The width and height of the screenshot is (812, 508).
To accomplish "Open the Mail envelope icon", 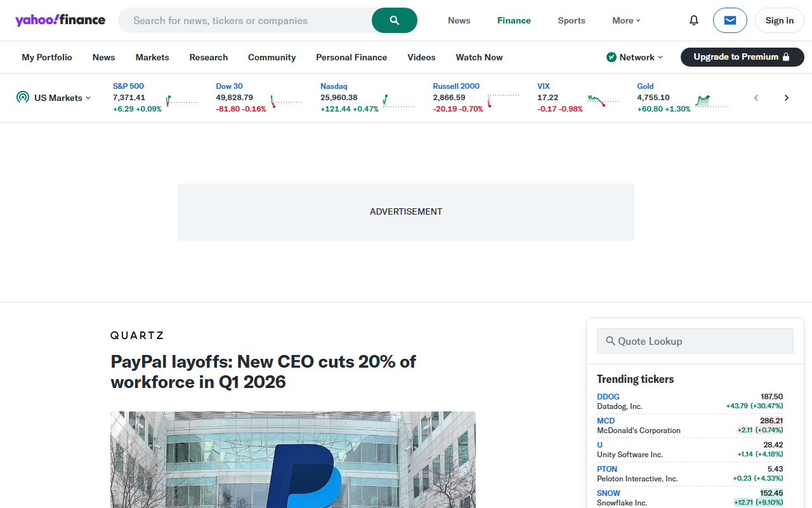I will (x=730, y=20).
